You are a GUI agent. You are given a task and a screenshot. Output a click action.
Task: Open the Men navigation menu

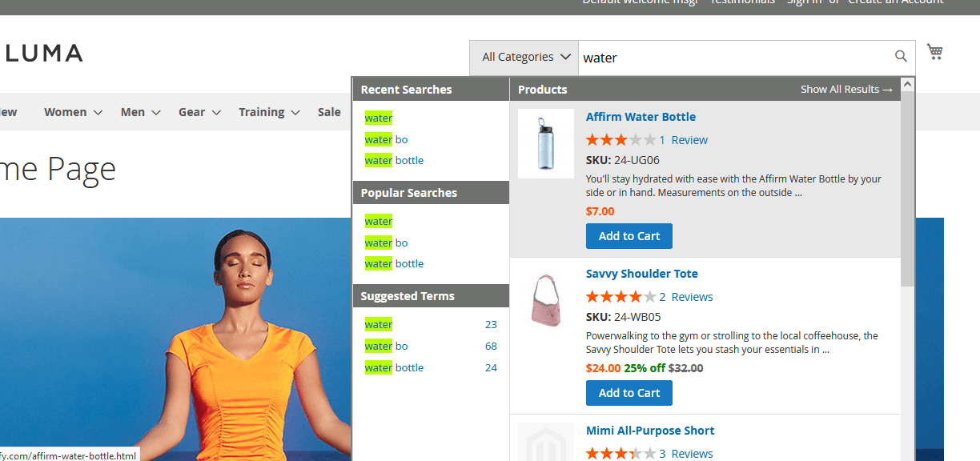pos(140,112)
